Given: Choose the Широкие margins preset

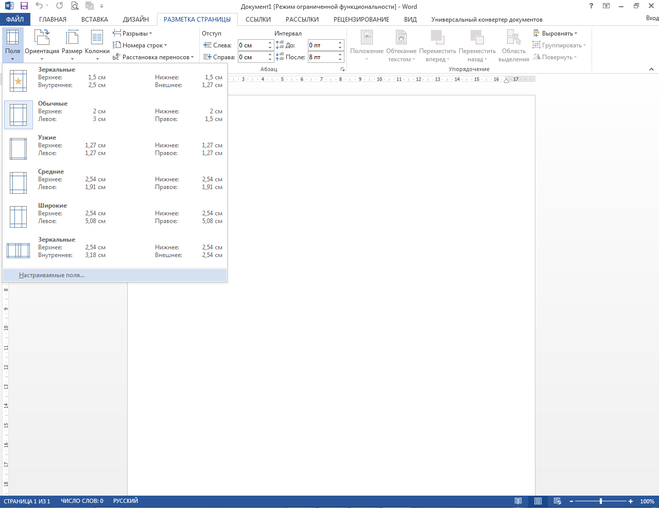Looking at the screenshot, I should [115, 216].
